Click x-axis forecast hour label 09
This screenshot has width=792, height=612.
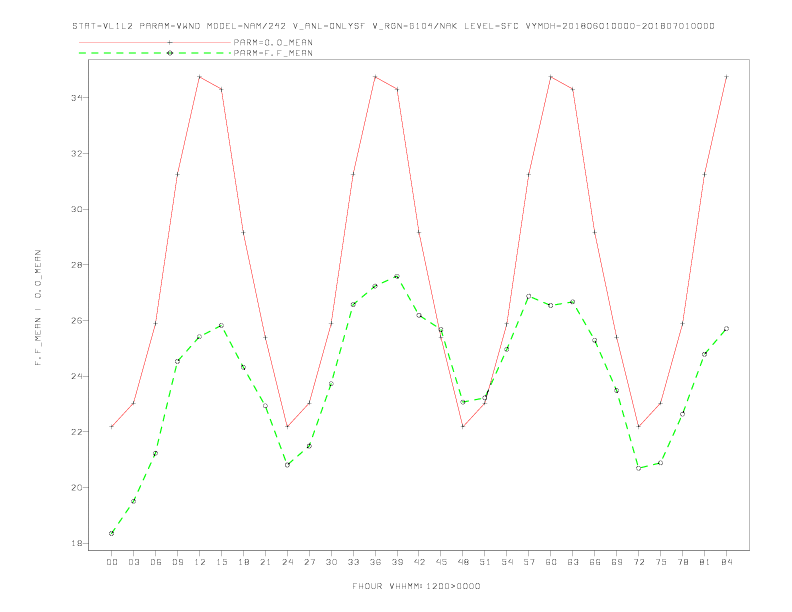pos(177,562)
